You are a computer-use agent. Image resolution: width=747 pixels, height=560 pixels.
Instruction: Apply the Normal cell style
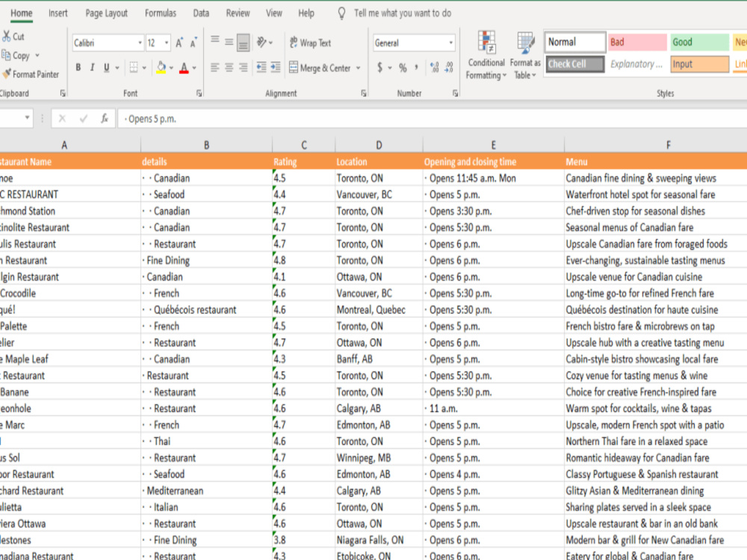tap(575, 42)
